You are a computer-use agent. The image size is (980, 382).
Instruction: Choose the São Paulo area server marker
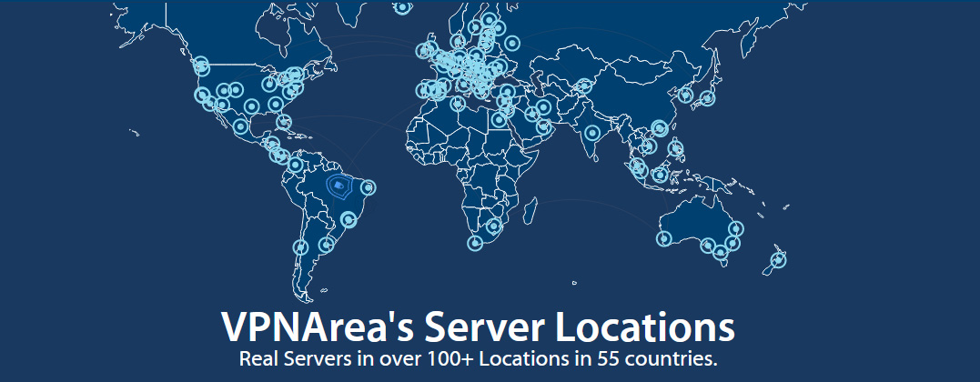pos(349,219)
